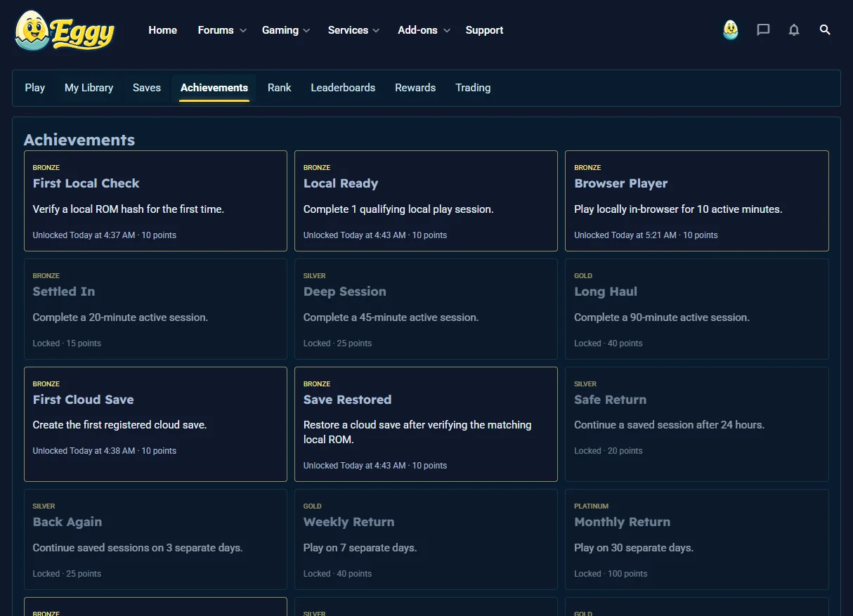Click the search magnifier icon

coord(825,30)
